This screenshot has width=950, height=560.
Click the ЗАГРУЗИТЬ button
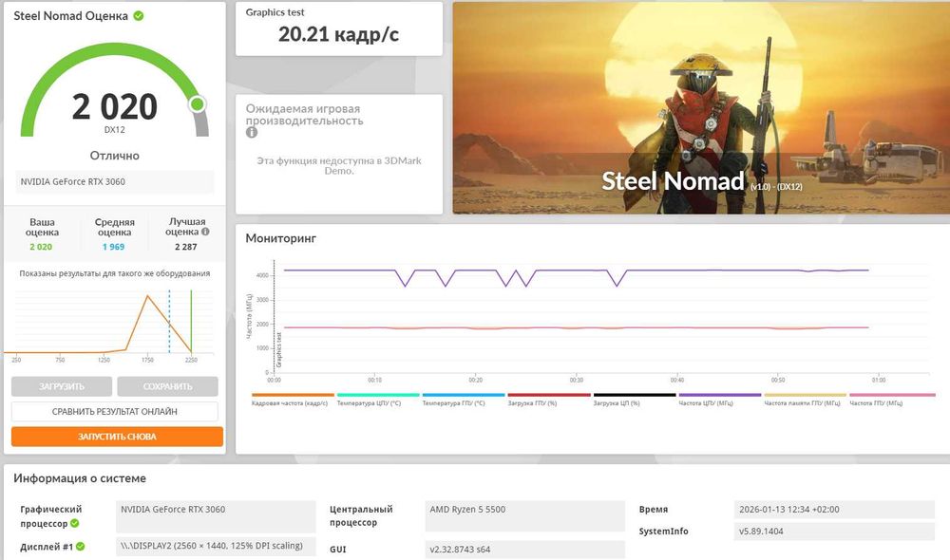pos(62,386)
